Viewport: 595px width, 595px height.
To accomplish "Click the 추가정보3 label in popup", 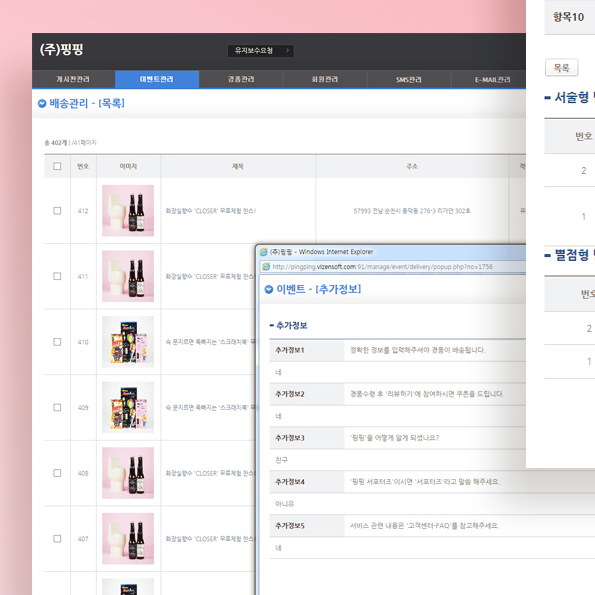I will click(x=290, y=438).
